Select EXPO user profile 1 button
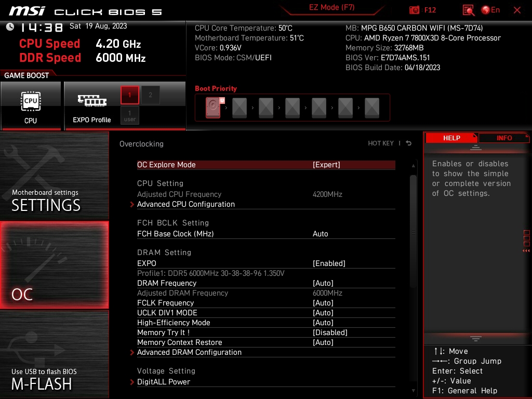532x399 pixels. pos(129,115)
